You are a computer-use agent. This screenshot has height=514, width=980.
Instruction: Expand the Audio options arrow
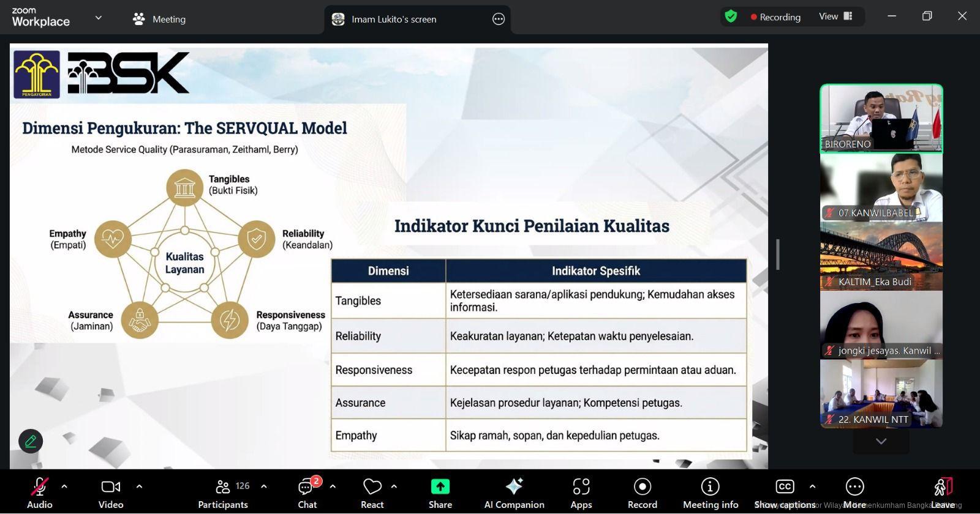64,486
